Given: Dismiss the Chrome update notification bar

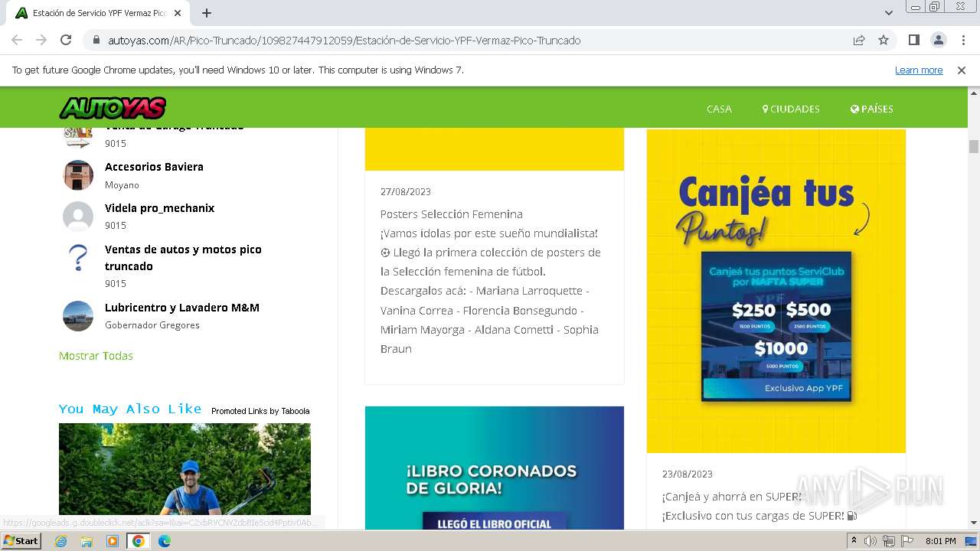Looking at the screenshot, I should click(x=962, y=70).
